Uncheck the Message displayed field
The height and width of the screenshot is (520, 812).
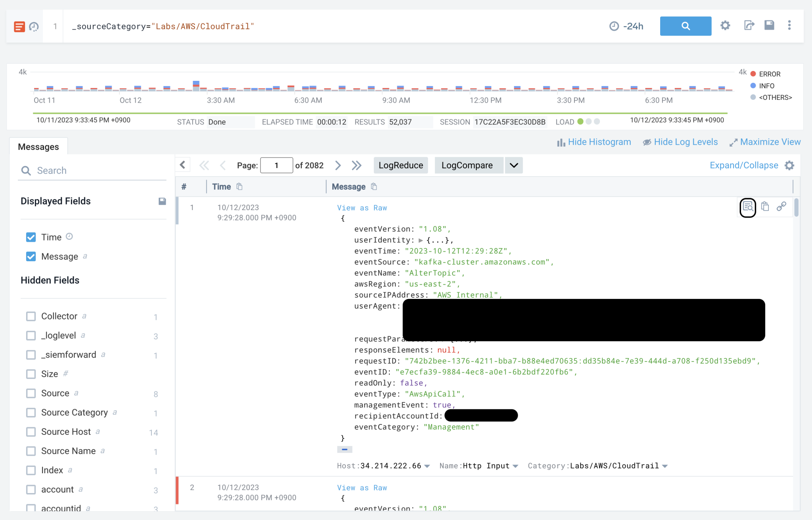click(x=31, y=256)
